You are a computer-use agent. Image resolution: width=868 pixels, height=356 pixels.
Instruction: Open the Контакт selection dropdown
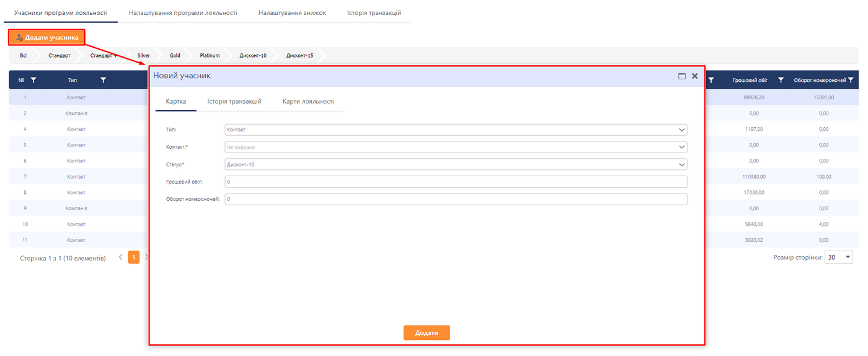coord(682,148)
